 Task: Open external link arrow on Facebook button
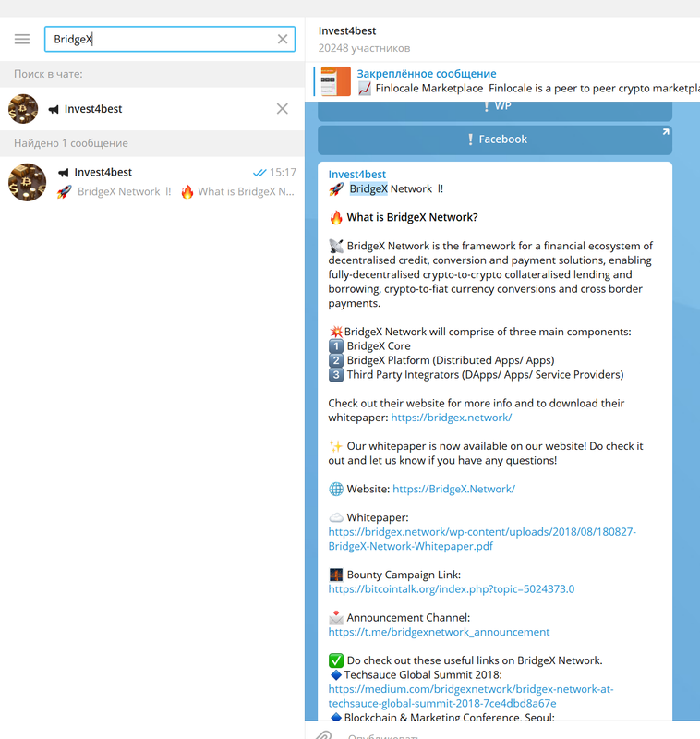click(666, 132)
